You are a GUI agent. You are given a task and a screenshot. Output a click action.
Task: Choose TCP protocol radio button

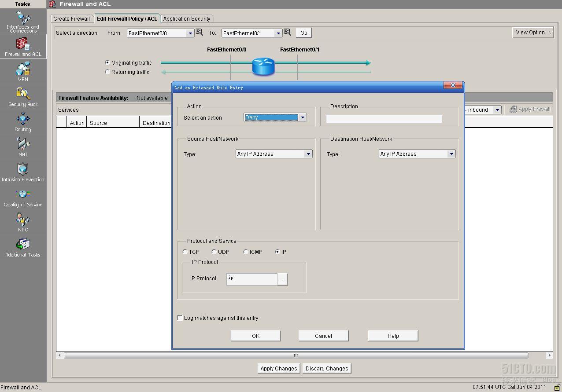[185, 252]
